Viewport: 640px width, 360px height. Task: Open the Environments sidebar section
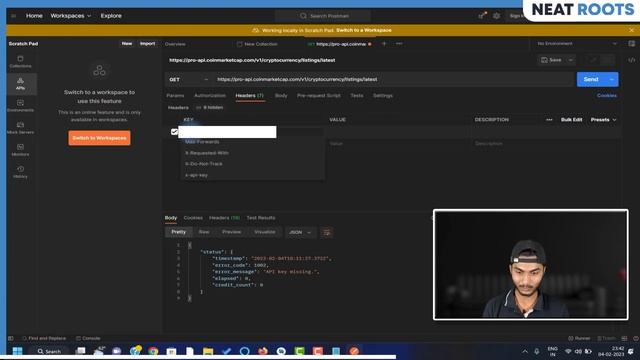[20, 106]
